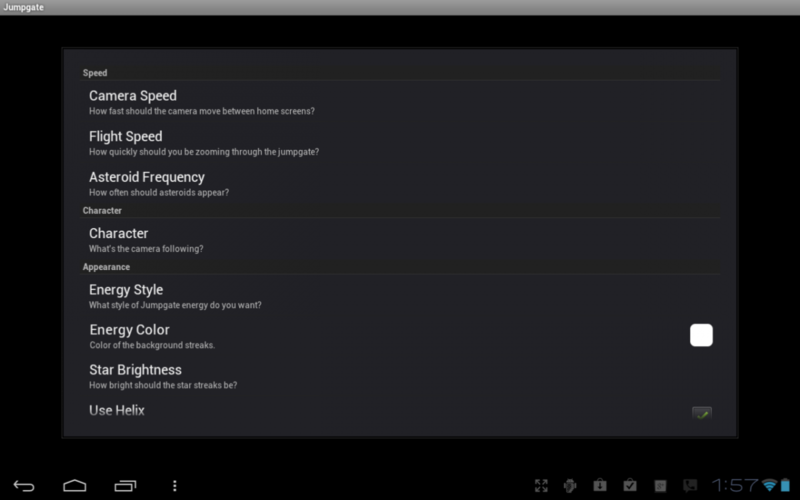Click the Character section header

tap(102, 211)
